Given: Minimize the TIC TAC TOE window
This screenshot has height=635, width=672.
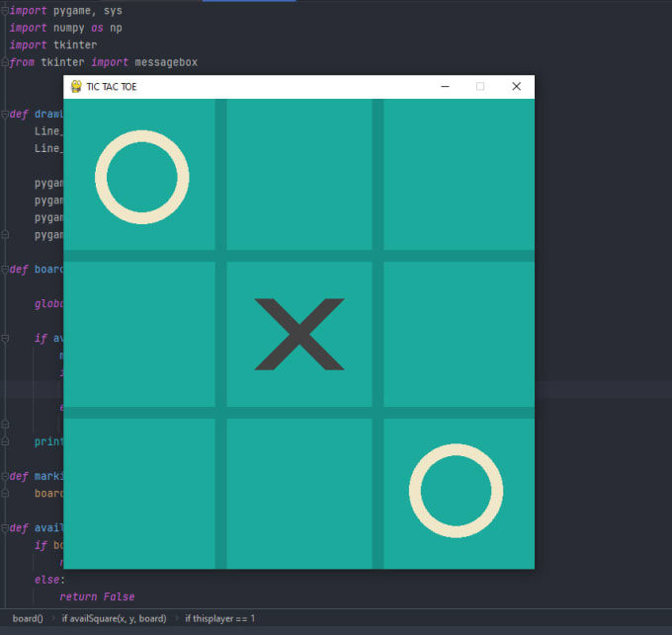Looking at the screenshot, I should (445, 87).
